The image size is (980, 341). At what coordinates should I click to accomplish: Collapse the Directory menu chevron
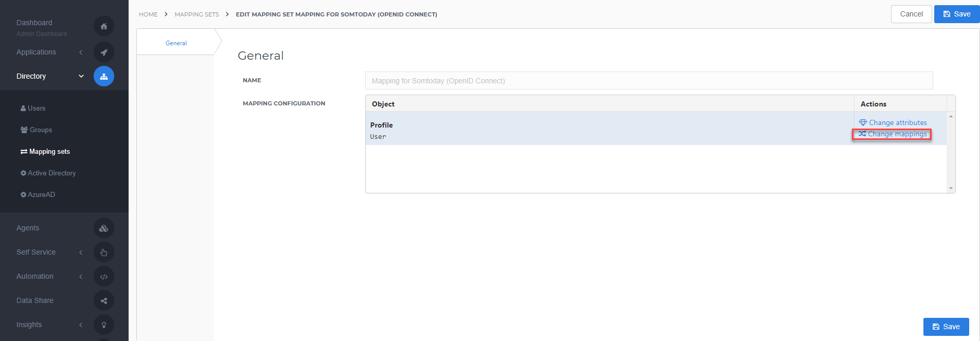point(81,76)
